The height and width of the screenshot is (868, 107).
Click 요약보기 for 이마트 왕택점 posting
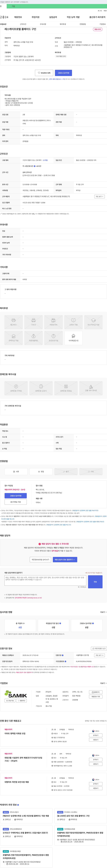(96, 735)
